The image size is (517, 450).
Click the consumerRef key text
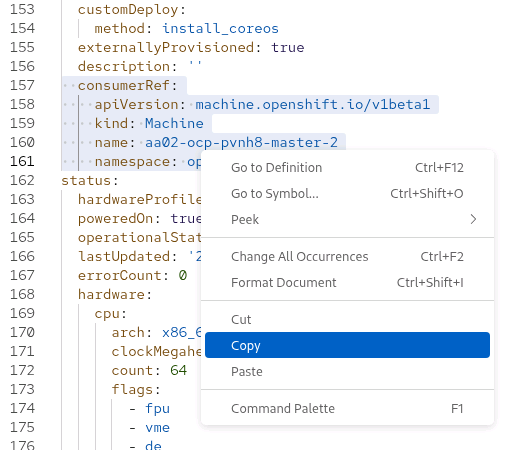click(124, 86)
